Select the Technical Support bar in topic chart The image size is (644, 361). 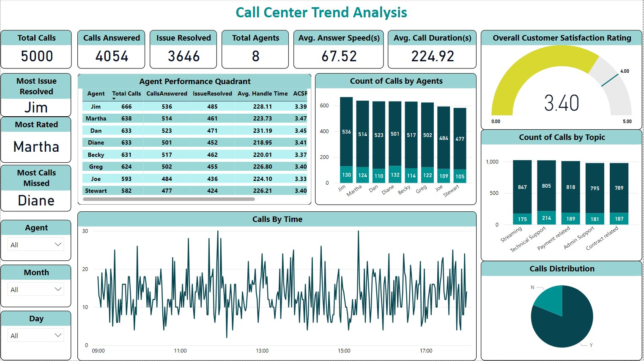(546, 186)
